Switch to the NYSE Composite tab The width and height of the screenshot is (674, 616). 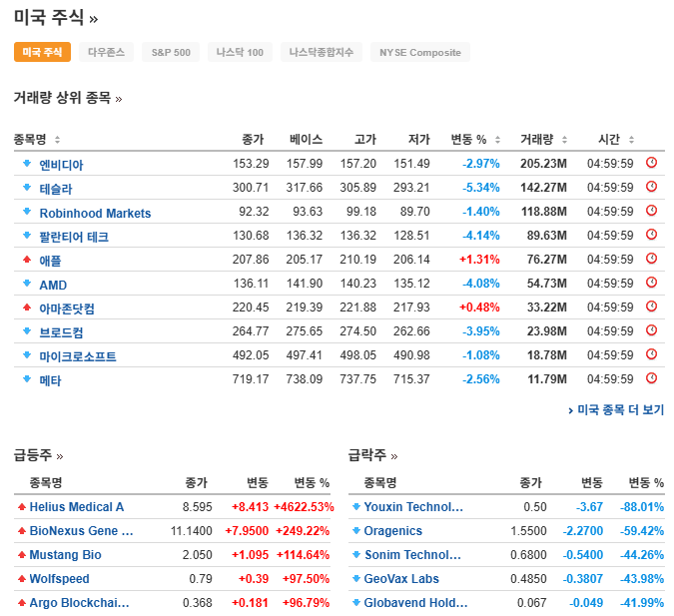pyautogui.click(x=420, y=52)
